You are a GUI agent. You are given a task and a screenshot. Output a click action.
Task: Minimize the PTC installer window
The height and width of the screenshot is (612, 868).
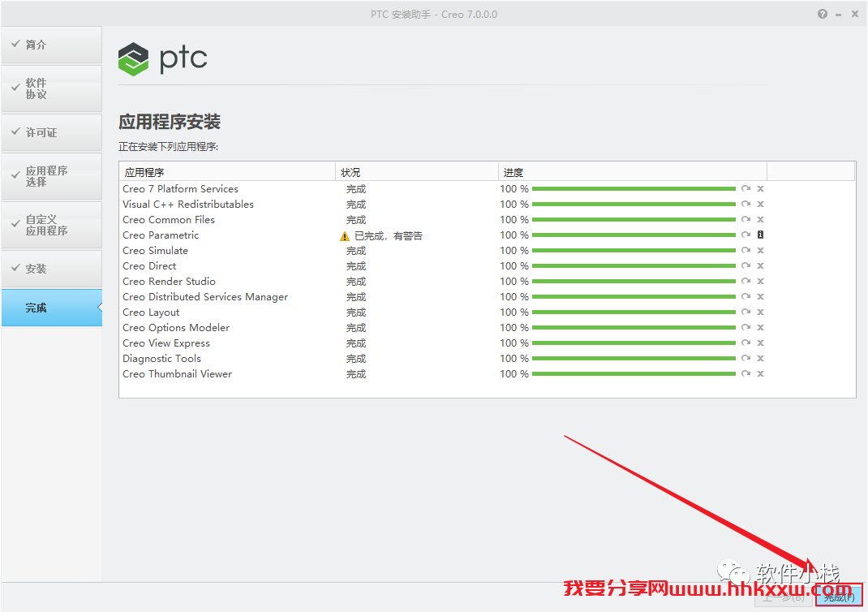pos(839,15)
